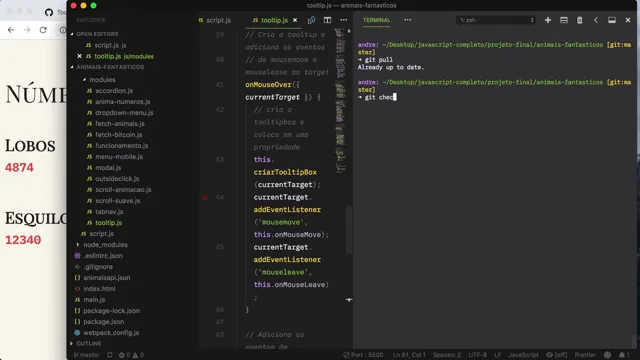Move terminal panel with left chevron
The image size is (640, 360).
click(x=596, y=20)
